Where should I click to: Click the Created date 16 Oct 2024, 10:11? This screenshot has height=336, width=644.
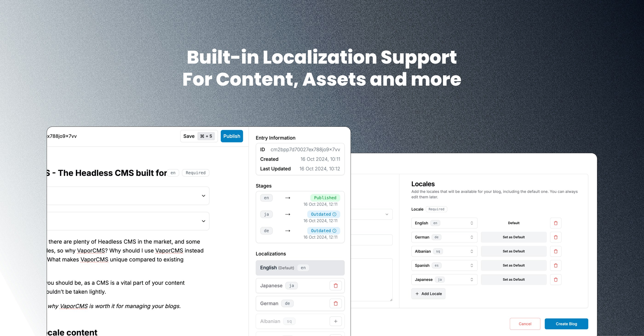click(x=320, y=159)
